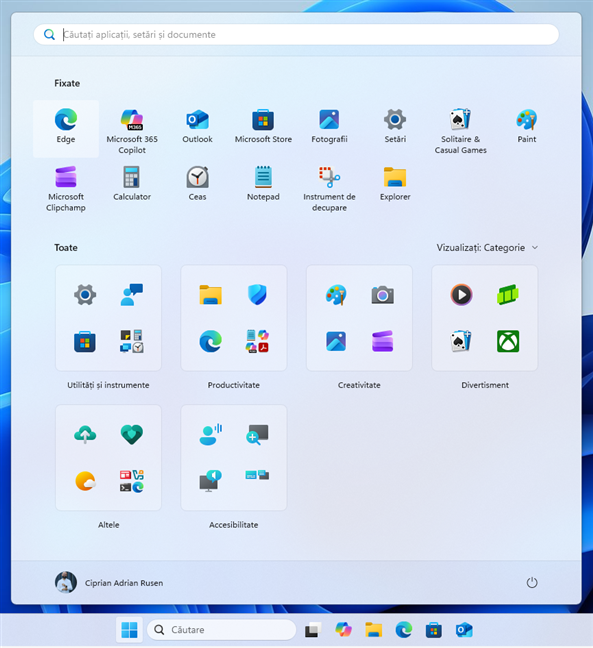The image size is (593, 648).
Task: Expand more apps in Altele group
Action: 132,481
